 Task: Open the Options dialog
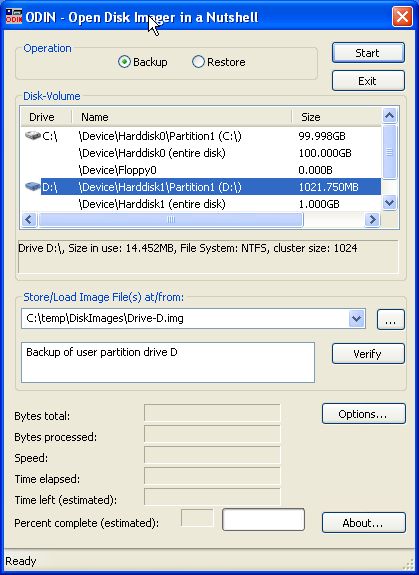364,414
